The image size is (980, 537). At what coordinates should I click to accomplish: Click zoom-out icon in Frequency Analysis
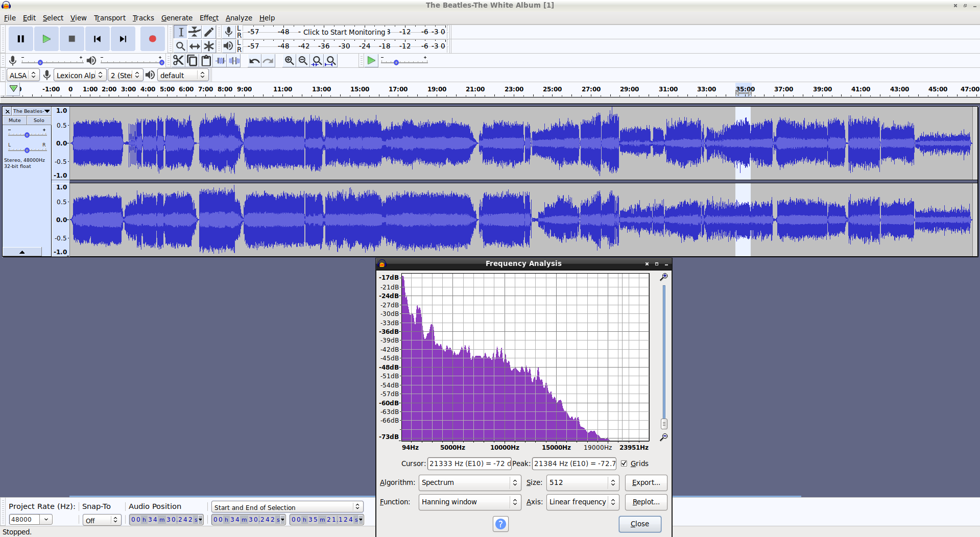click(663, 437)
